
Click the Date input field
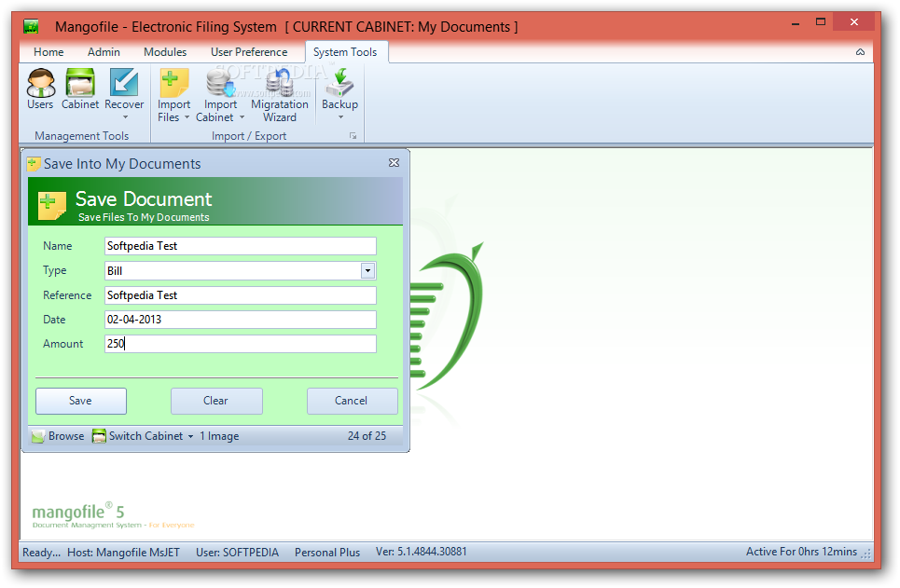(x=241, y=320)
